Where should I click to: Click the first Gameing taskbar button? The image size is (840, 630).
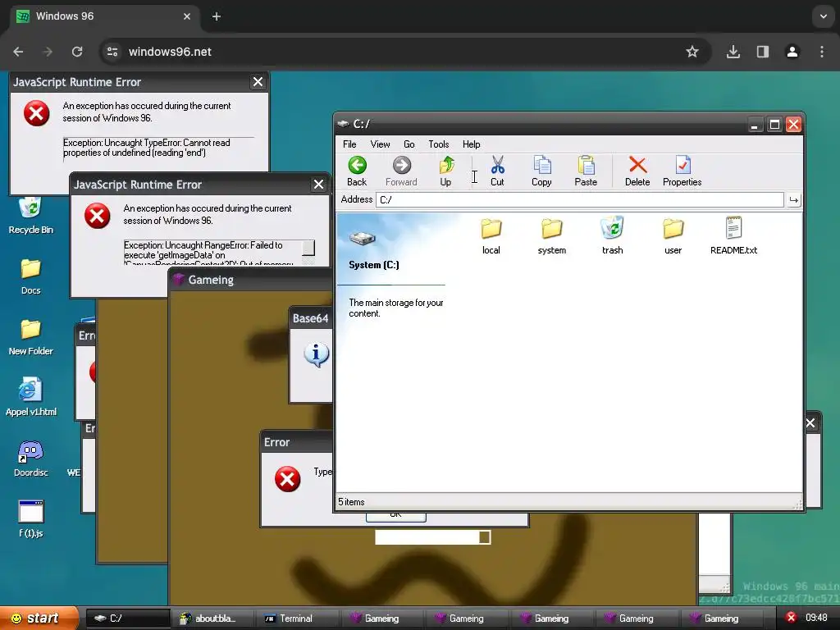(x=382, y=619)
